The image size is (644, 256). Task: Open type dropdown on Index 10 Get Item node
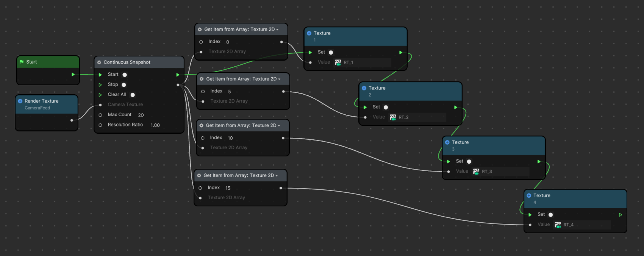(x=279, y=126)
